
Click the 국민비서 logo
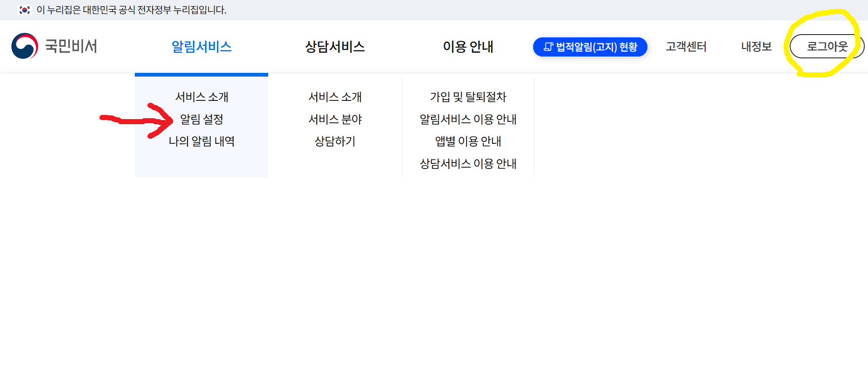[x=54, y=46]
